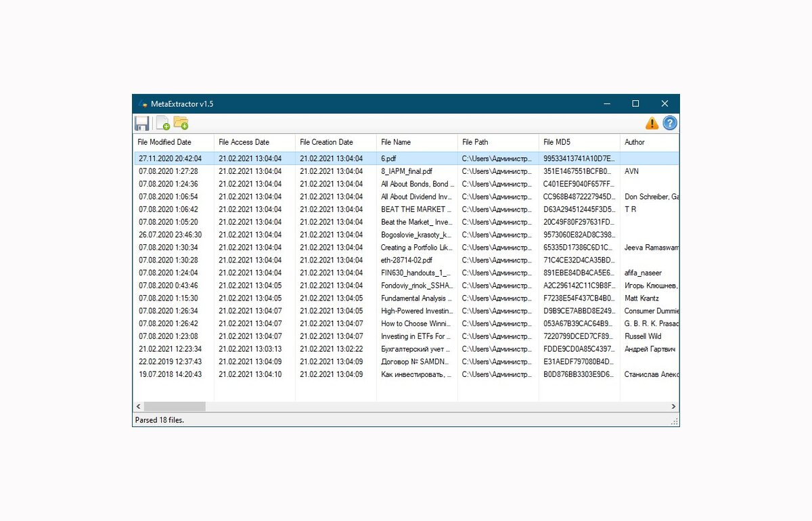Image resolution: width=812 pixels, height=521 pixels.
Task: Click the MetaExtractor app icon in title bar
Action: (142, 104)
